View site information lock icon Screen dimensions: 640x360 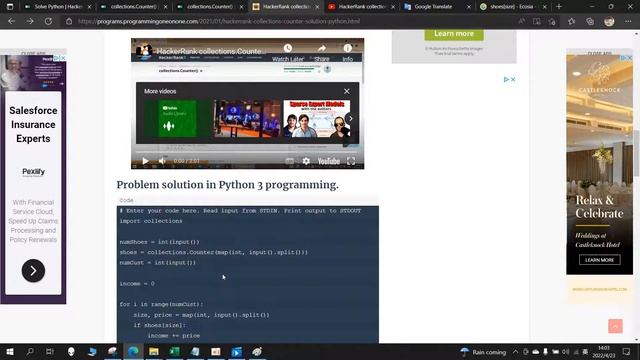(x=69, y=21)
